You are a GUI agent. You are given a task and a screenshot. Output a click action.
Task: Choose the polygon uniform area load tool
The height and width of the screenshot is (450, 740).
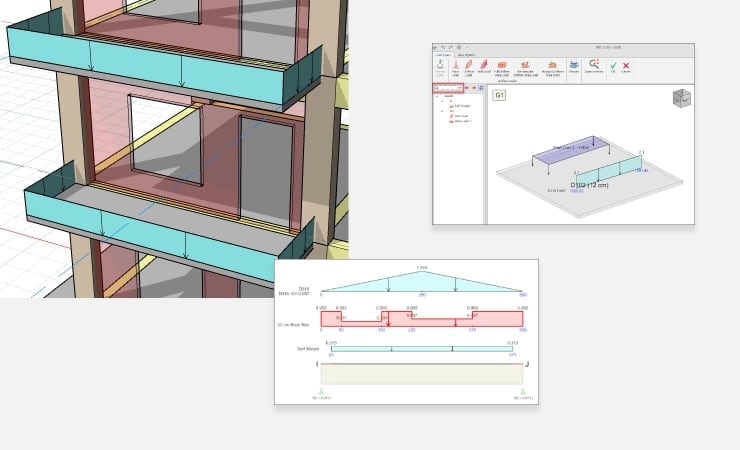(553, 68)
